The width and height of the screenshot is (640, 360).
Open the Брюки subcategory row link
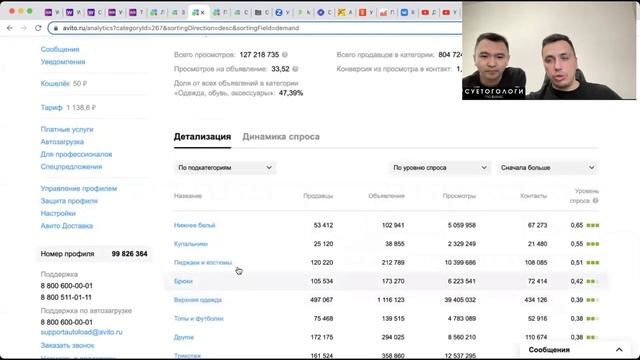[x=183, y=281]
